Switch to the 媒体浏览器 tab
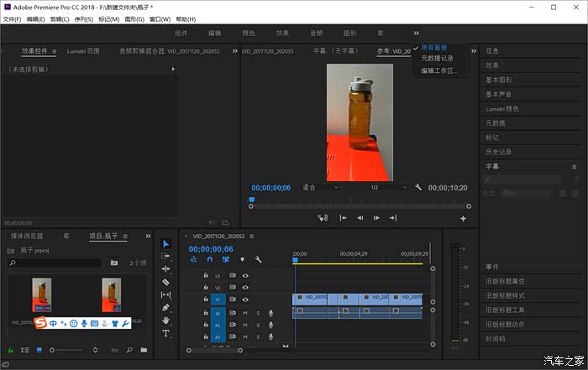 click(27, 236)
